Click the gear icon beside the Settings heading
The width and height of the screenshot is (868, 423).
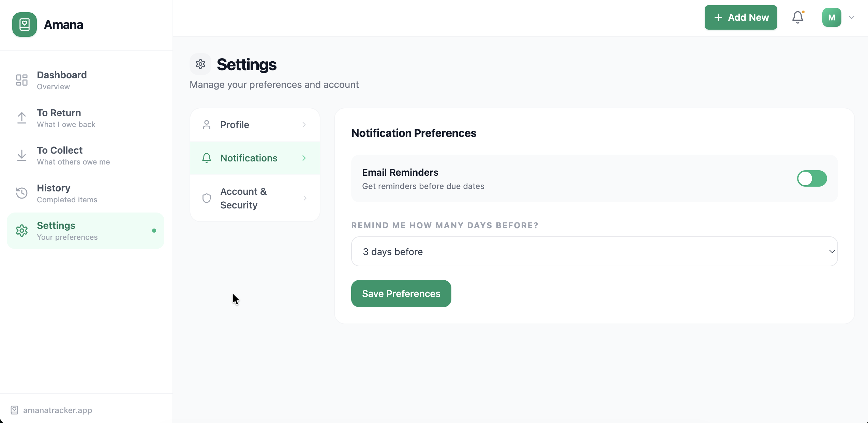(x=200, y=64)
